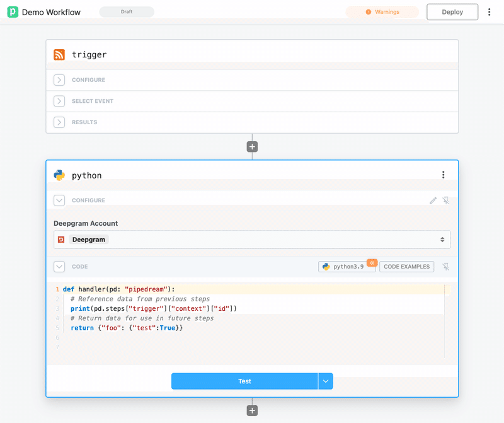Viewport: 504px width, 423px height.
Task: Click the Draft status badge
Action: (x=127, y=11)
